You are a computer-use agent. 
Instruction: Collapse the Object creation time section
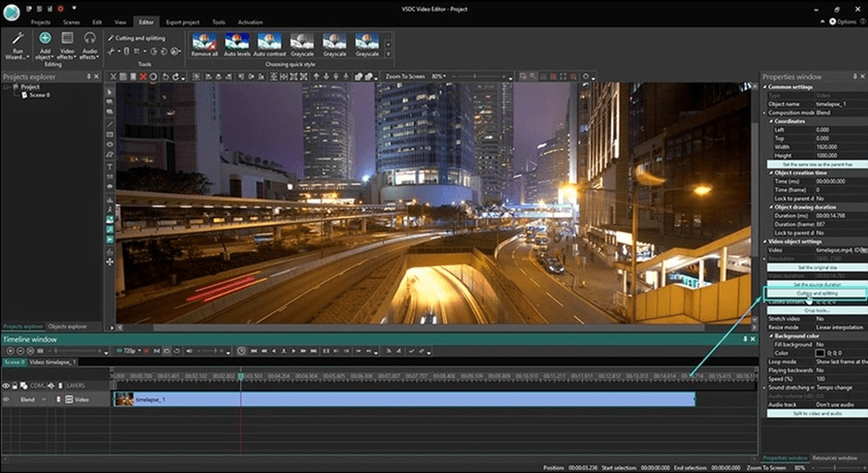[771, 173]
